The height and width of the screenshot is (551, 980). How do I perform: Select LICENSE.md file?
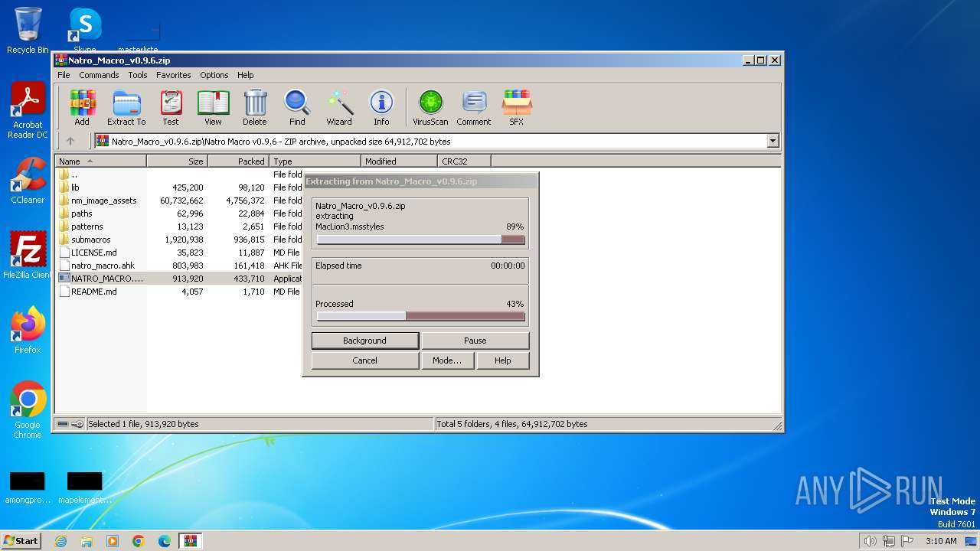coord(180,253)
